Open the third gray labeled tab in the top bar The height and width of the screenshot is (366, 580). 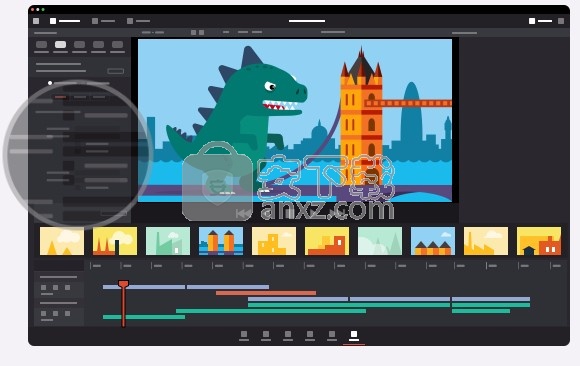coord(139,21)
